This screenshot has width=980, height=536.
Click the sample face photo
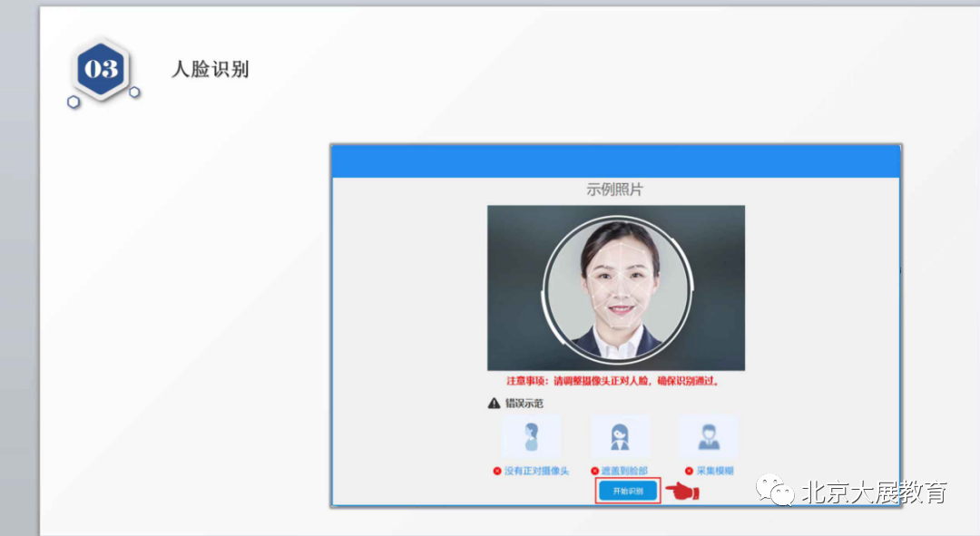[x=616, y=287]
